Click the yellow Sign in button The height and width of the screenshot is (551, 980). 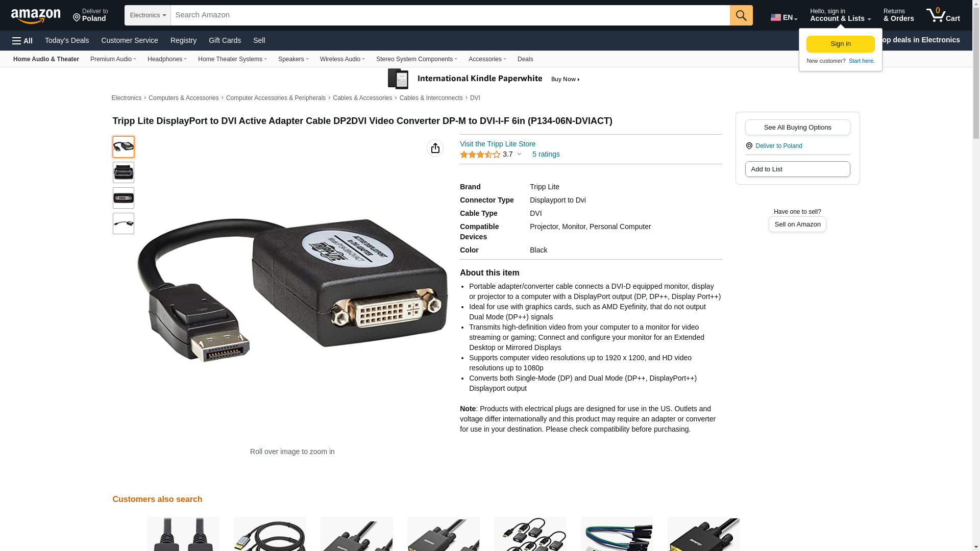(x=840, y=44)
